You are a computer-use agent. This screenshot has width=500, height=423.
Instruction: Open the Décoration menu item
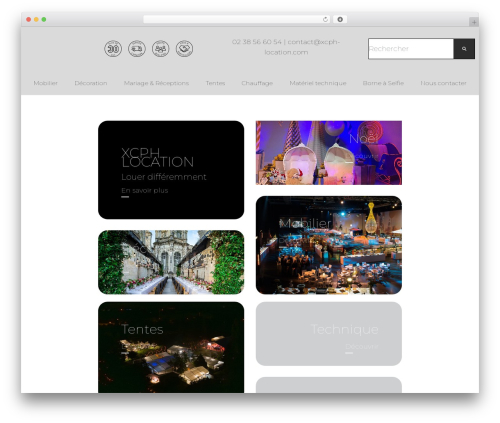click(x=91, y=83)
